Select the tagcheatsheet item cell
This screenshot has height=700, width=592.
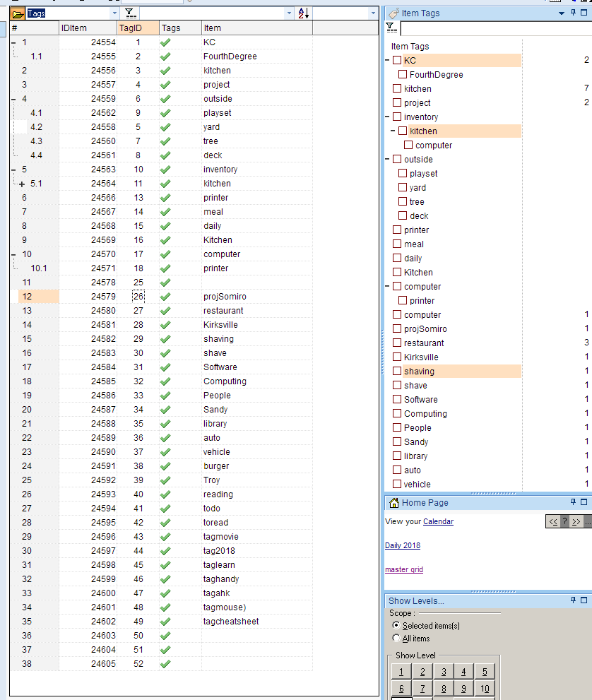(x=257, y=622)
